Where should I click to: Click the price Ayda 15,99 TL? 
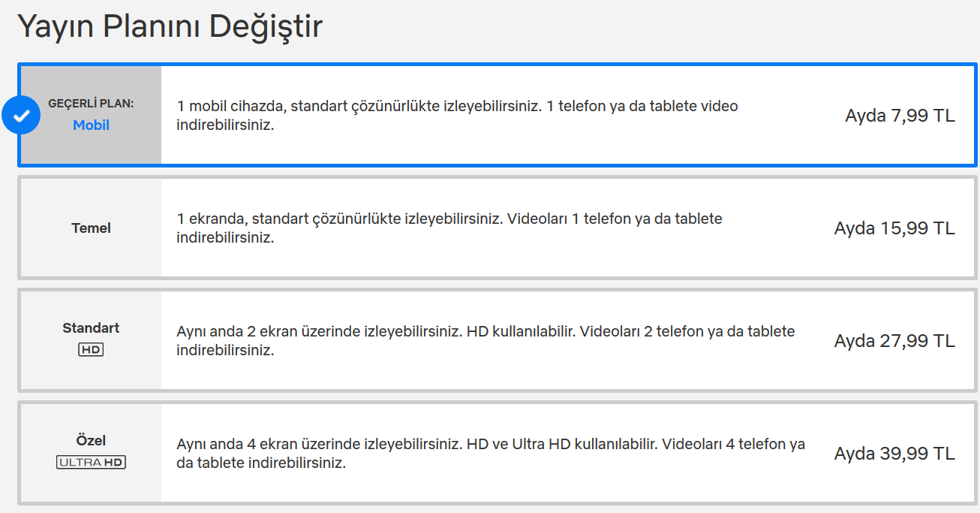point(894,228)
